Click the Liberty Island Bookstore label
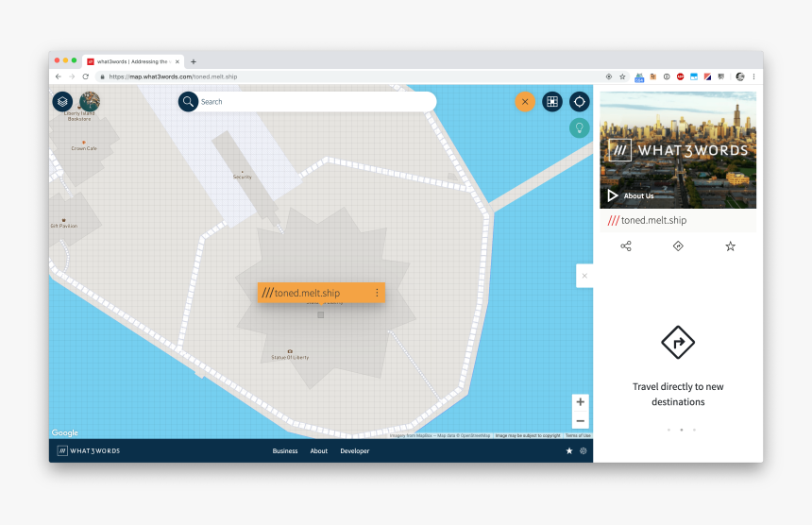Screen dimensions: 812x525 click(79, 116)
